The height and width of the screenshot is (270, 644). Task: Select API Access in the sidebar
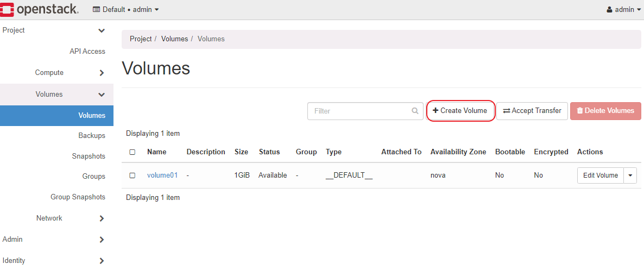pyautogui.click(x=87, y=52)
